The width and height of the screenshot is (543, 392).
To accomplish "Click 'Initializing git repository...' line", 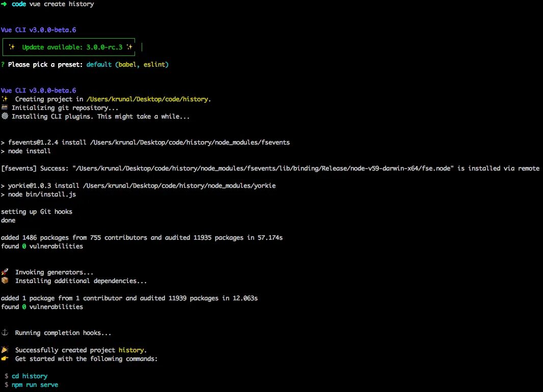I will coord(65,107).
